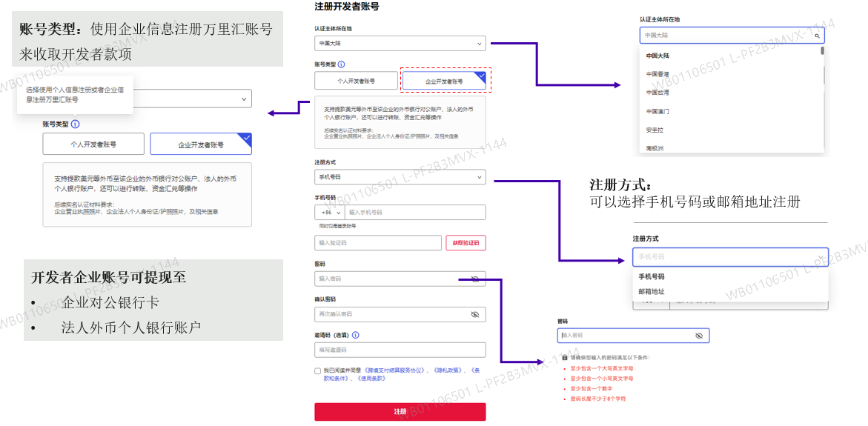Choose 南极洲 from the location list
This screenshot has width=868, height=426.
[655, 148]
